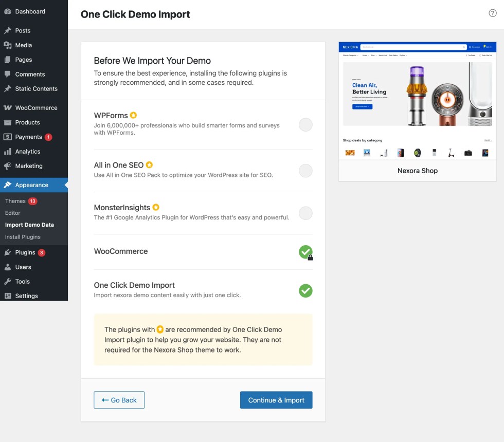Screen dimensions: 504x442
Task: Enable the MonsterInsights plugin toggle
Action: [x=305, y=213]
